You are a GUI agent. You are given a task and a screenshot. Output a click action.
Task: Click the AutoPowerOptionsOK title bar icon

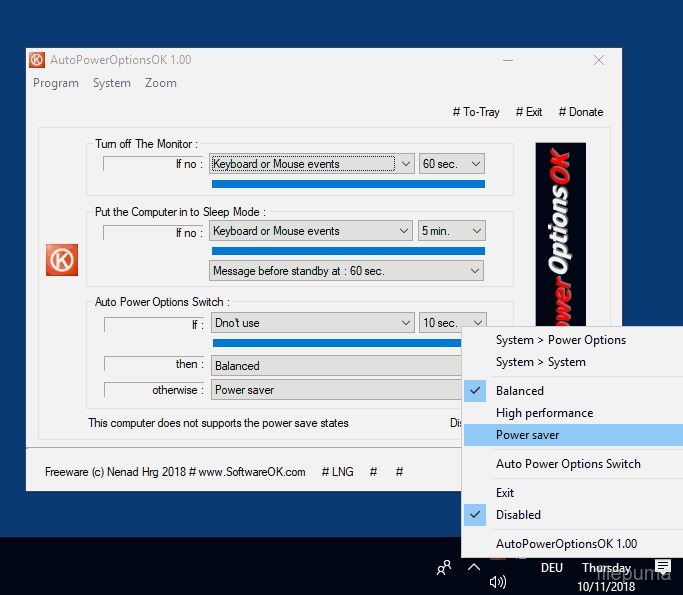click(37, 60)
